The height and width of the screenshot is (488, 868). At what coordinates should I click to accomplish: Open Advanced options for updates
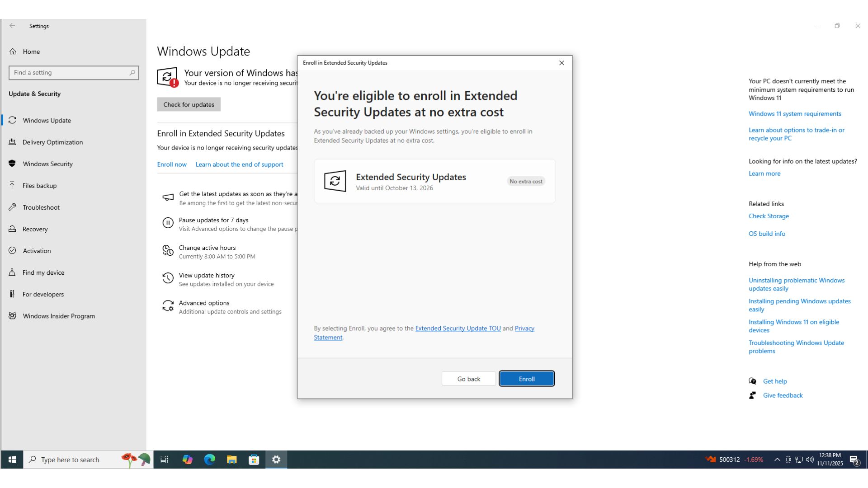tap(204, 303)
